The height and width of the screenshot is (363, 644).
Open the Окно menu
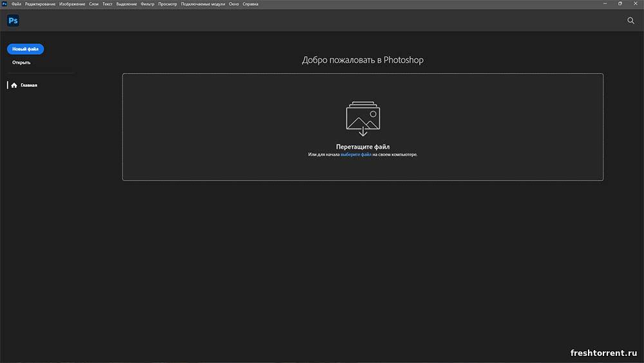(x=234, y=4)
